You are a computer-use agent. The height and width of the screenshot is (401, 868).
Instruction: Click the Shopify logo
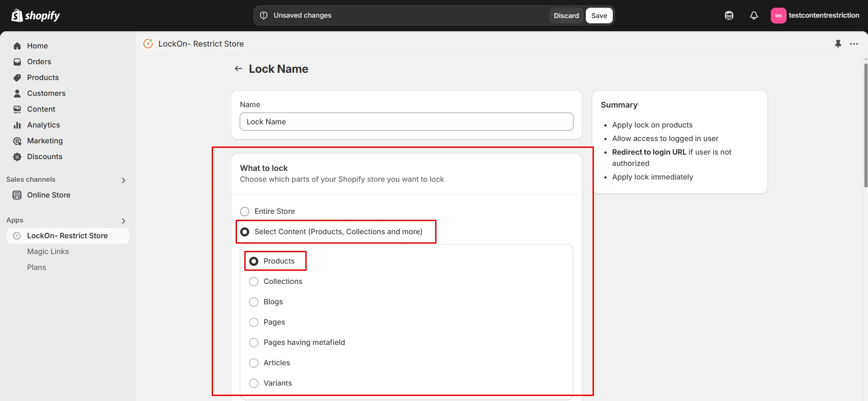[35, 15]
